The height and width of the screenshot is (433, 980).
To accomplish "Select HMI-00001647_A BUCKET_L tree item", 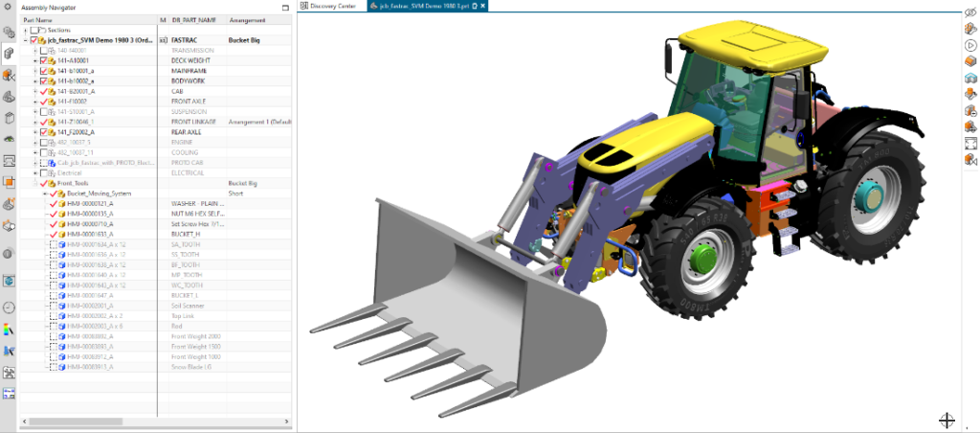I will 90,296.
